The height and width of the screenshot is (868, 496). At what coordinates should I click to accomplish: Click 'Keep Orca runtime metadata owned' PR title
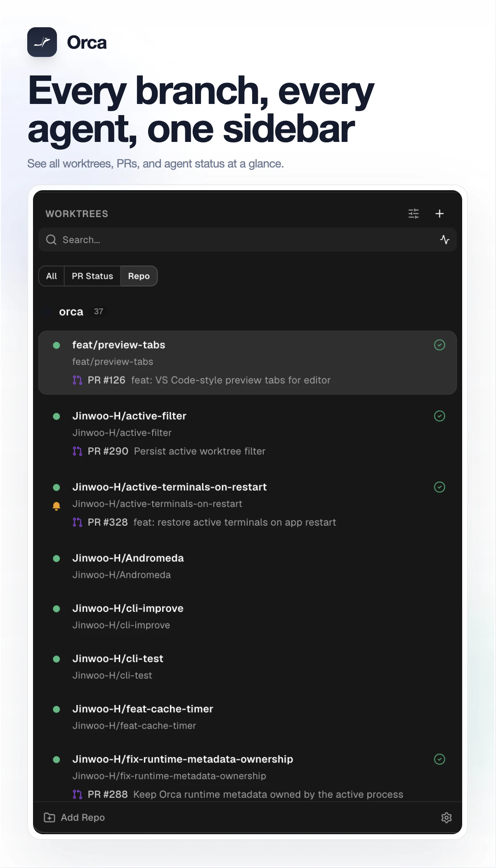268,794
